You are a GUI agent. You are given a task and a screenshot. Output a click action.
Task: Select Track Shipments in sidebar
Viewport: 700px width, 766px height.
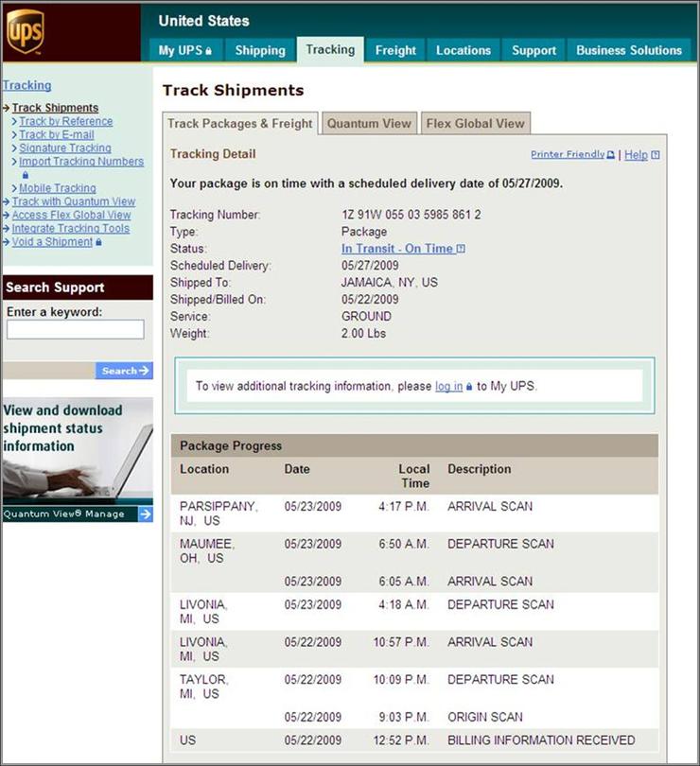coord(55,108)
